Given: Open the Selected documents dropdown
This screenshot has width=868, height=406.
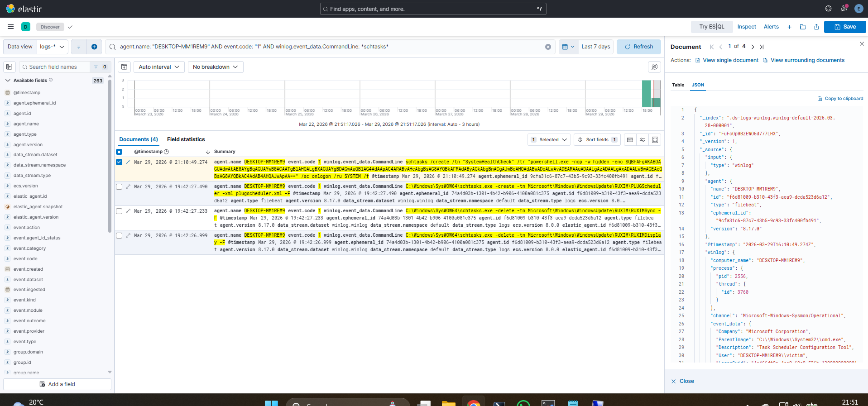Looking at the screenshot, I should pos(549,140).
